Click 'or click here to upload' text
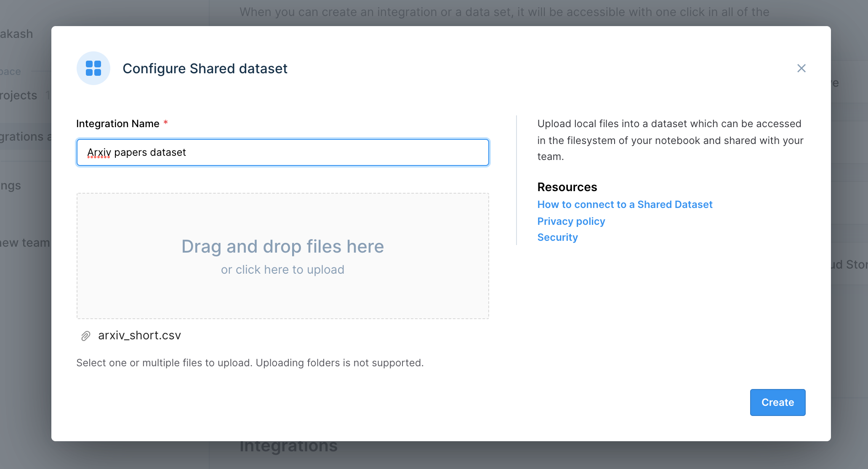The height and width of the screenshot is (469, 868). coord(282,270)
